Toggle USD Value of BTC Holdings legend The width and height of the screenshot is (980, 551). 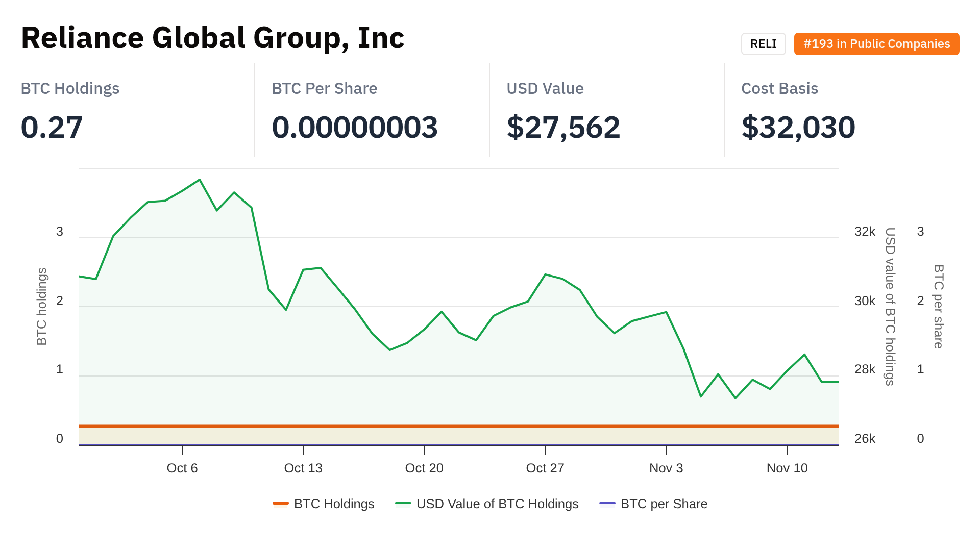pyautogui.click(x=497, y=504)
